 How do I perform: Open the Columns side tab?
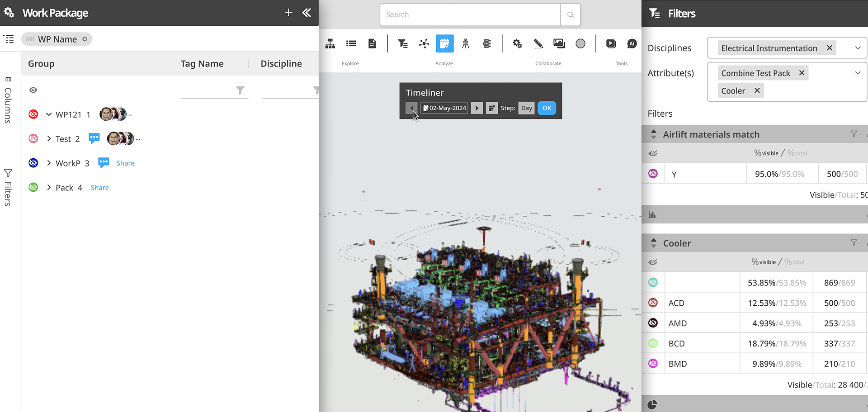(x=8, y=101)
